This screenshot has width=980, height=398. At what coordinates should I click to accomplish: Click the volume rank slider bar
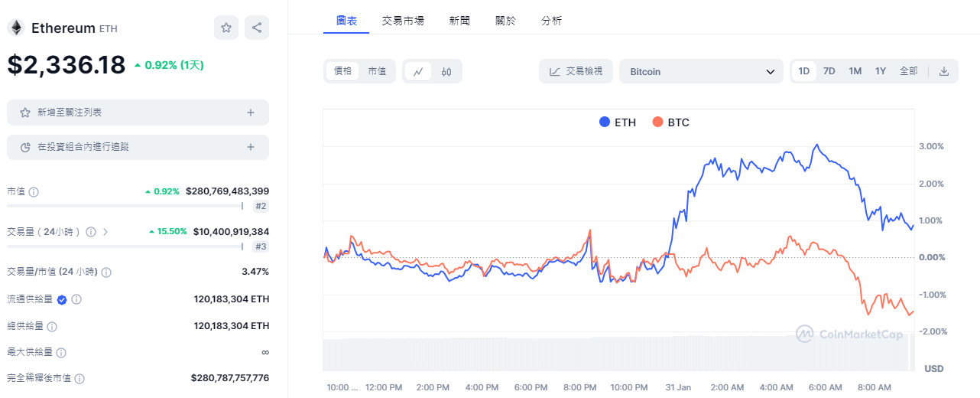coord(125,246)
